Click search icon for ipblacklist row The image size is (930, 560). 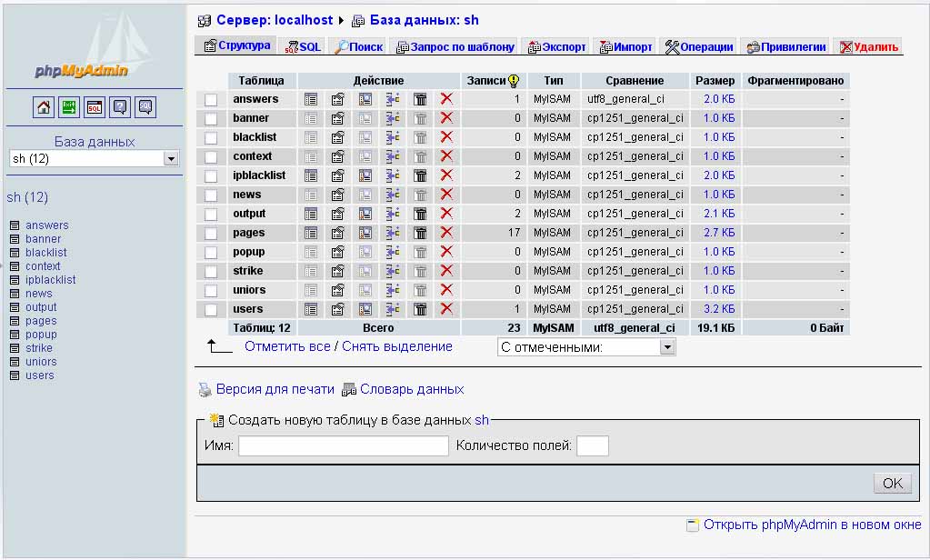tap(365, 175)
